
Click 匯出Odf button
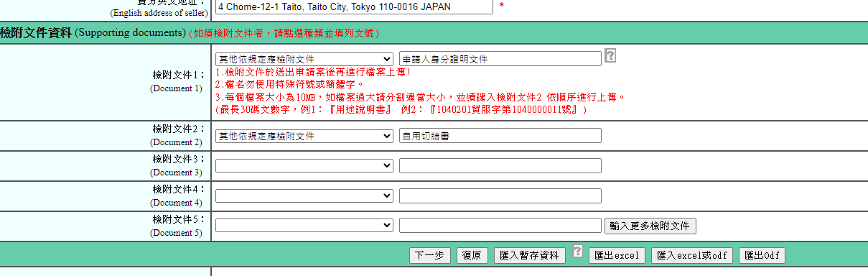762,255
